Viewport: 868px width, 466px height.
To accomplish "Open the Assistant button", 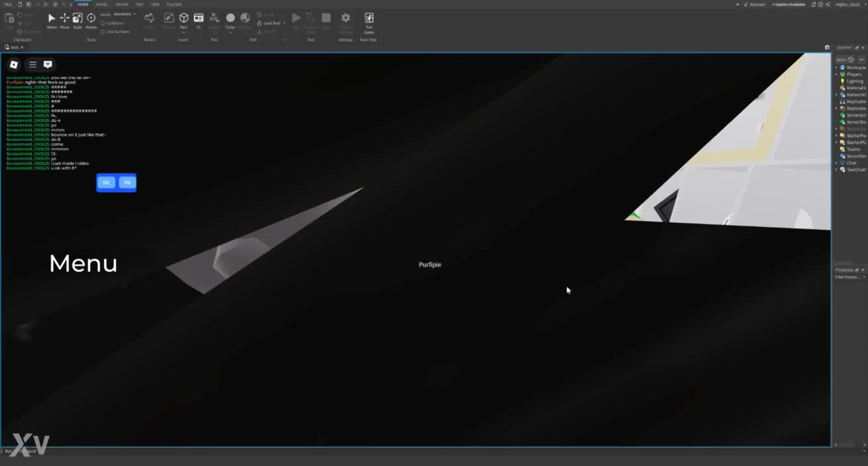I will pyautogui.click(x=754, y=4).
